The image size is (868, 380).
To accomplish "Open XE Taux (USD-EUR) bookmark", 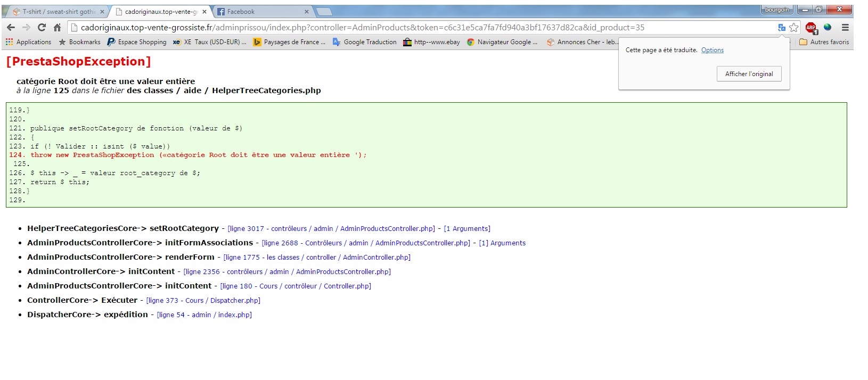I will 209,42.
